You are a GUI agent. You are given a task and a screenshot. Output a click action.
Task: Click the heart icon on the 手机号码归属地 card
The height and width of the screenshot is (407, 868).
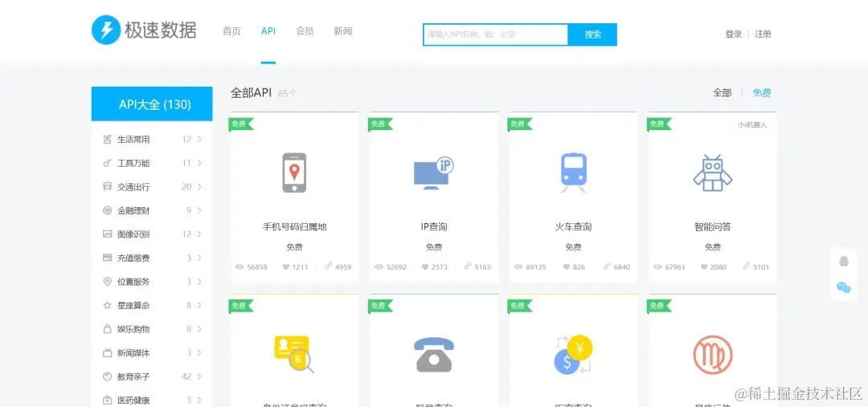pos(285,267)
